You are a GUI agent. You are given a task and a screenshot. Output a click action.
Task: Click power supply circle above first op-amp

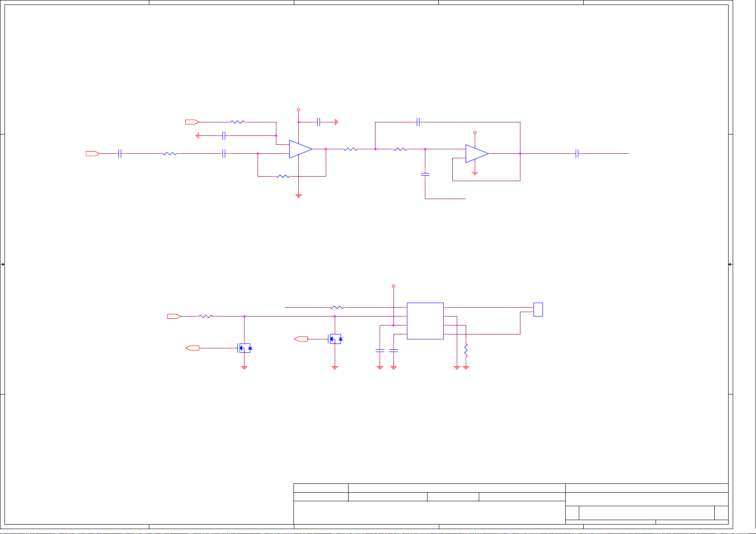coord(298,110)
